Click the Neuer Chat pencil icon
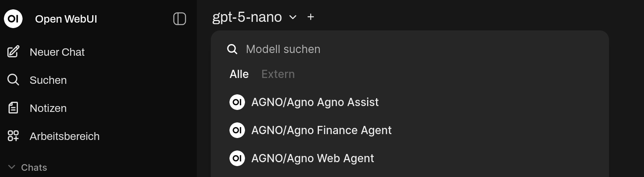644x177 pixels. 13,52
